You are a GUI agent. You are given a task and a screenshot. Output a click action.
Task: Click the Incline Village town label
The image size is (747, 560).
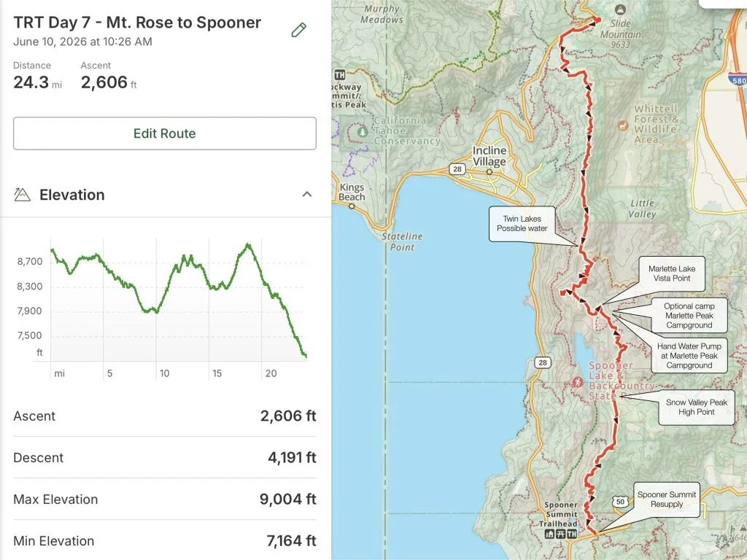click(489, 156)
